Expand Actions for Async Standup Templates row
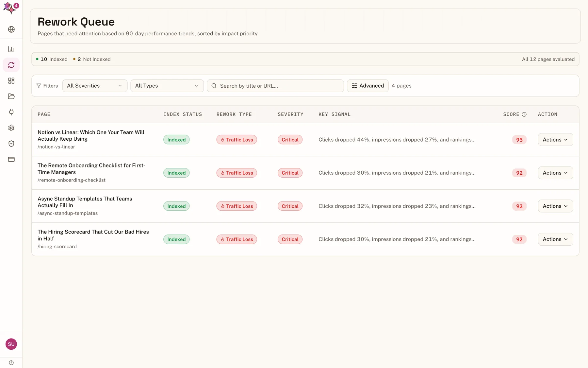This screenshot has height=368, width=588. click(555, 206)
